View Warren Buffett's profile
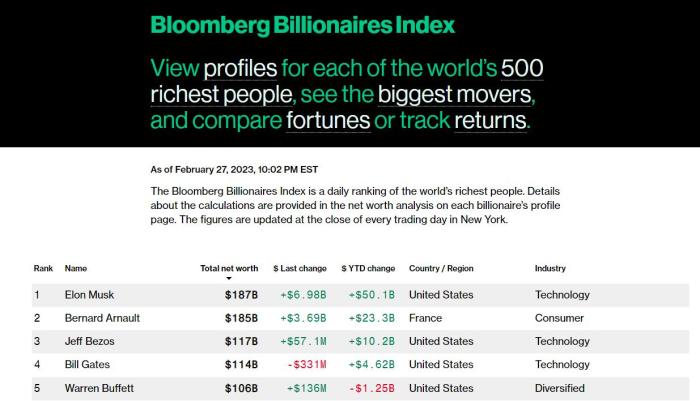The image size is (700, 401). pos(99,388)
